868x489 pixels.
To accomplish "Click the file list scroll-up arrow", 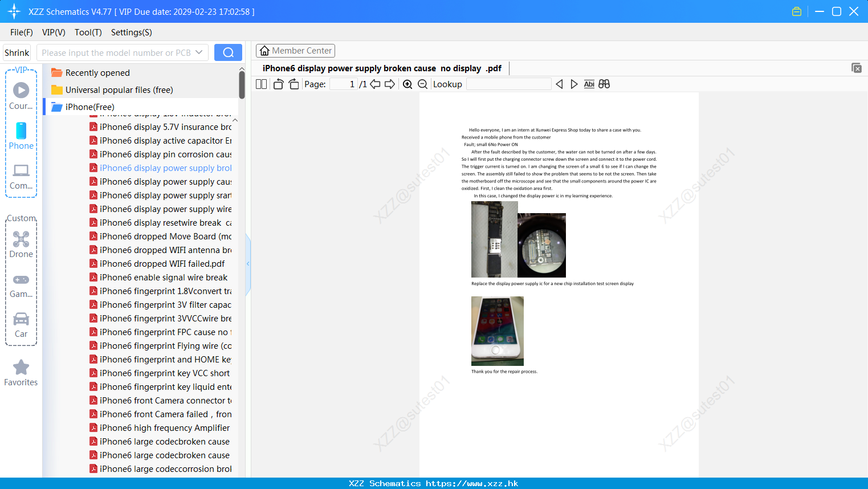I will [x=235, y=120].
